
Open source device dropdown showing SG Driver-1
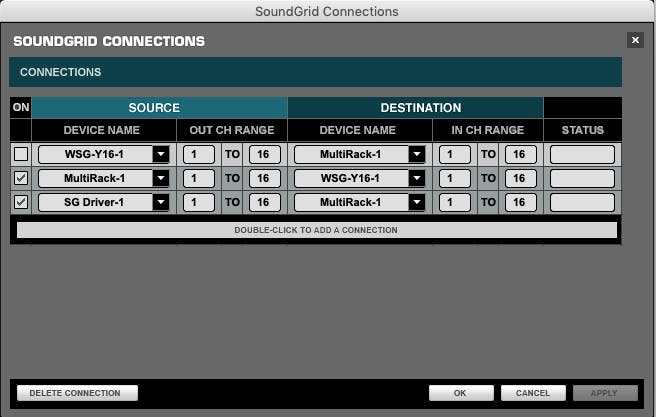104,202
